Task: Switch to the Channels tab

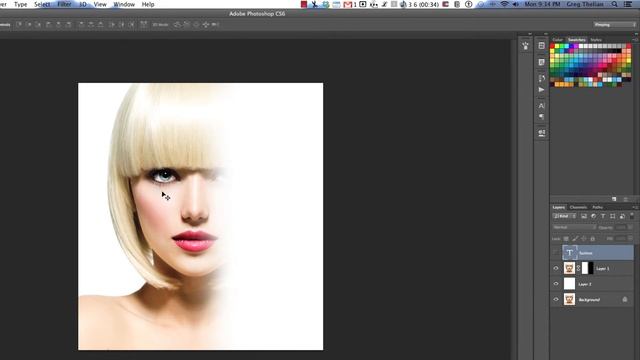Action: (x=578, y=207)
